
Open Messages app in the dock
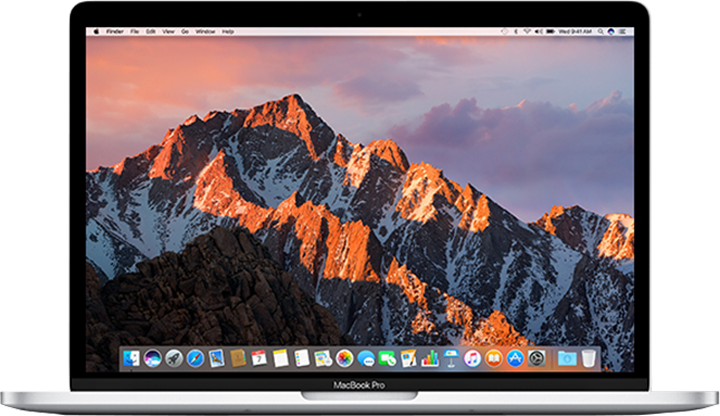click(x=366, y=357)
